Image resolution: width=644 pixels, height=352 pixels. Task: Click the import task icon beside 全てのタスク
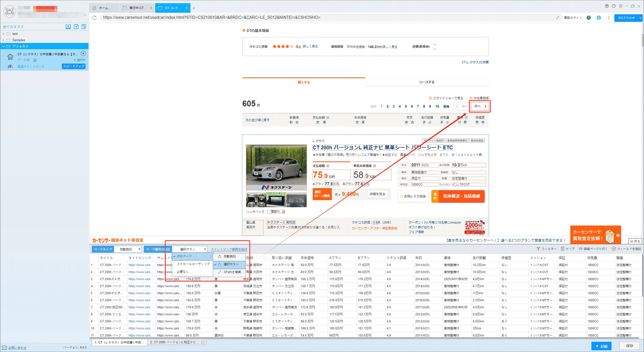[x=68, y=26]
